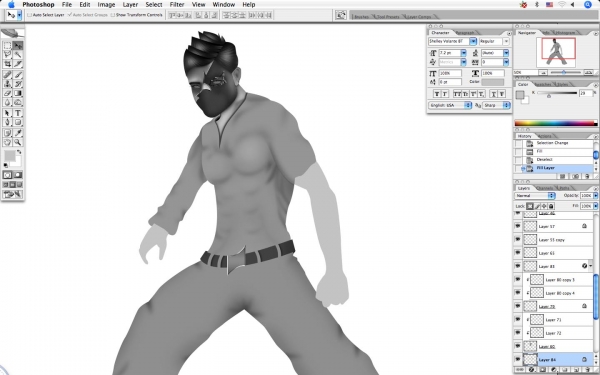This screenshot has height=375, width=600.
Task: Select the History Brush tool
Action: [18, 84]
